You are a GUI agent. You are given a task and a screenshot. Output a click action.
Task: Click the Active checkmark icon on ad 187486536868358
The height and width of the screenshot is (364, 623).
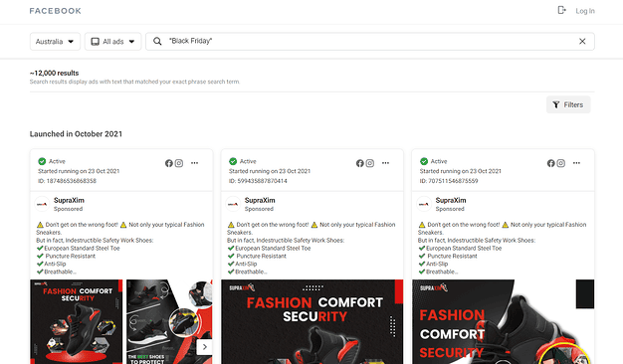(x=42, y=161)
